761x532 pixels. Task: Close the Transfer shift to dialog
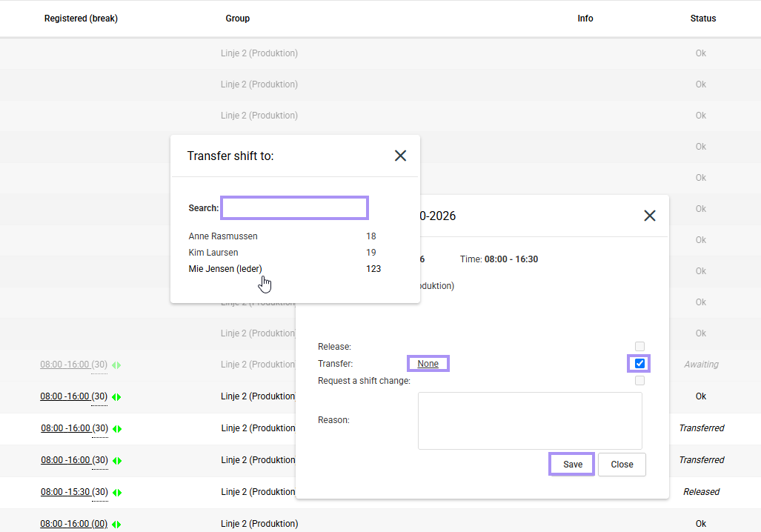(400, 156)
